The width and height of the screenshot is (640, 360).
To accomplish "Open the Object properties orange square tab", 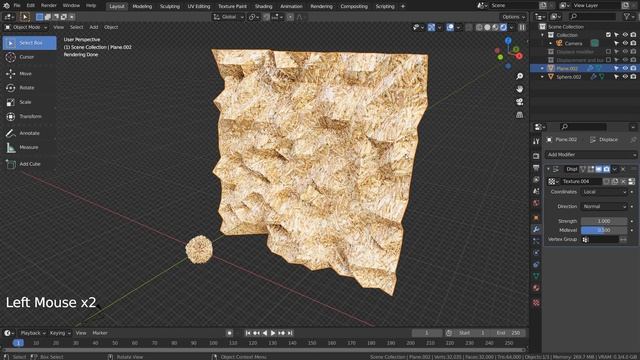I will pos(536,218).
